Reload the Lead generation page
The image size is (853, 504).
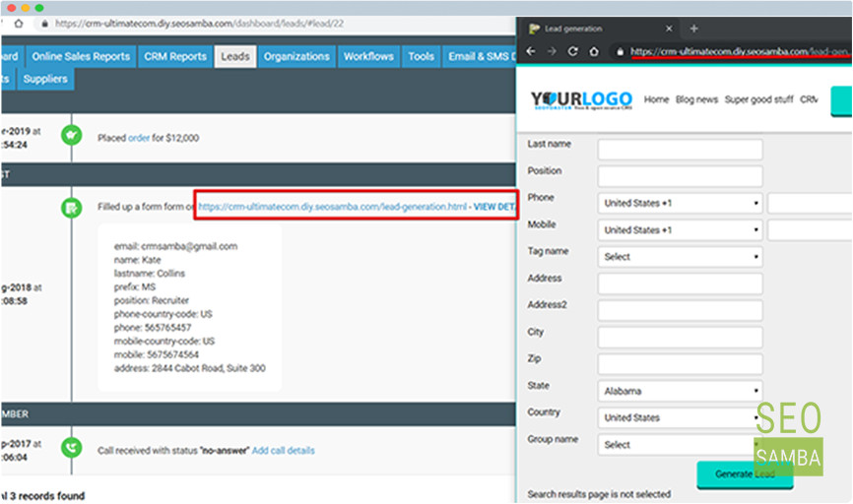click(573, 51)
